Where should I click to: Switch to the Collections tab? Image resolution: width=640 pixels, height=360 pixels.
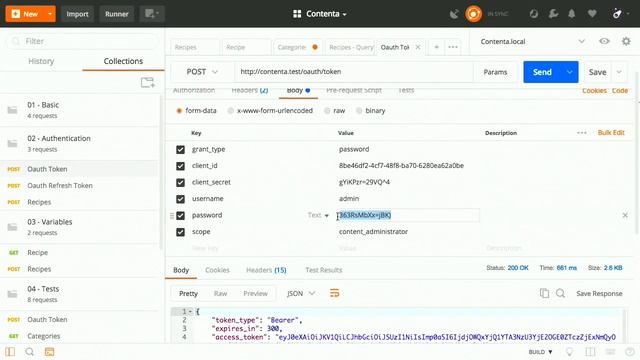pyautogui.click(x=123, y=61)
